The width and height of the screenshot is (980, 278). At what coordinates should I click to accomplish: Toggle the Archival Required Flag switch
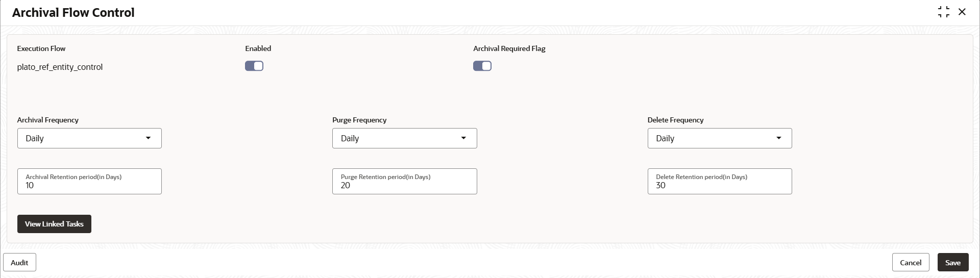pyautogui.click(x=482, y=66)
